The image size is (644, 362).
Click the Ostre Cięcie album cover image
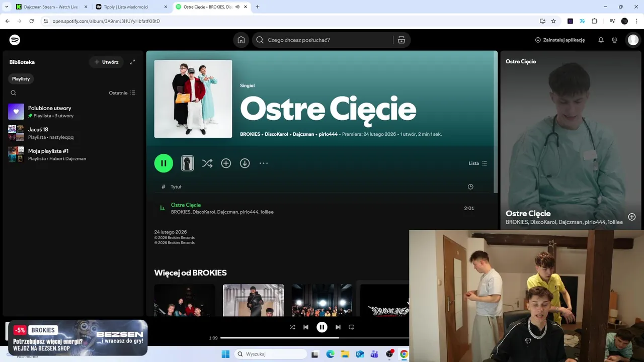[193, 99]
